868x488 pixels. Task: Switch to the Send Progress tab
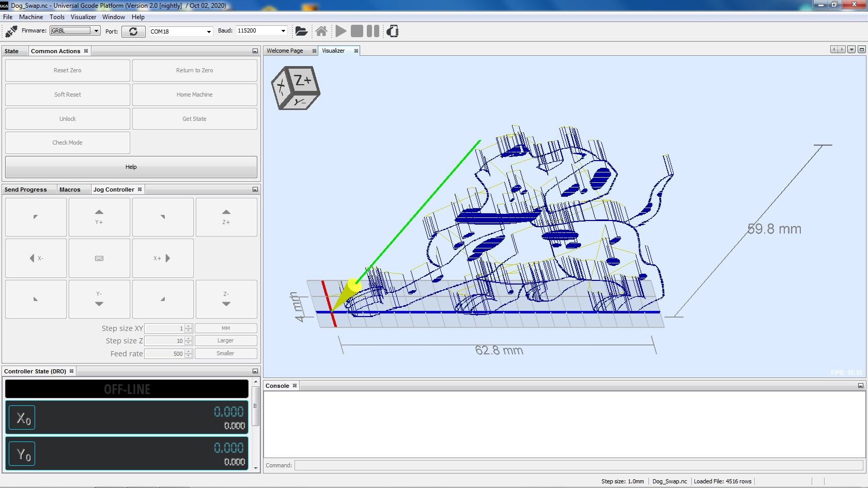point(26,190)
